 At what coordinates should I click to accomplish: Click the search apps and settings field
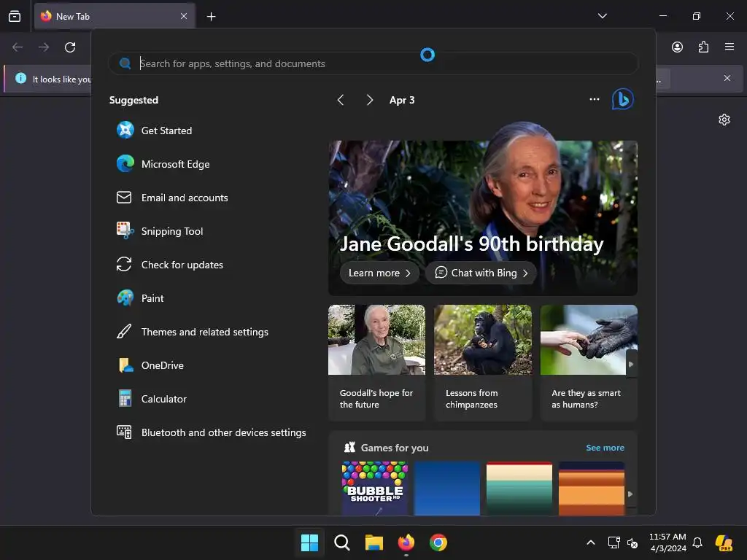click(x=373, y=63)
